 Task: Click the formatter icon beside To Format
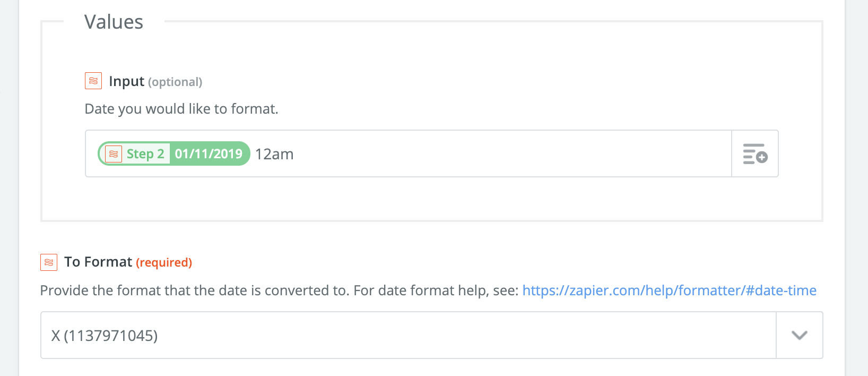pyautogui.click(x=49, y=262)
